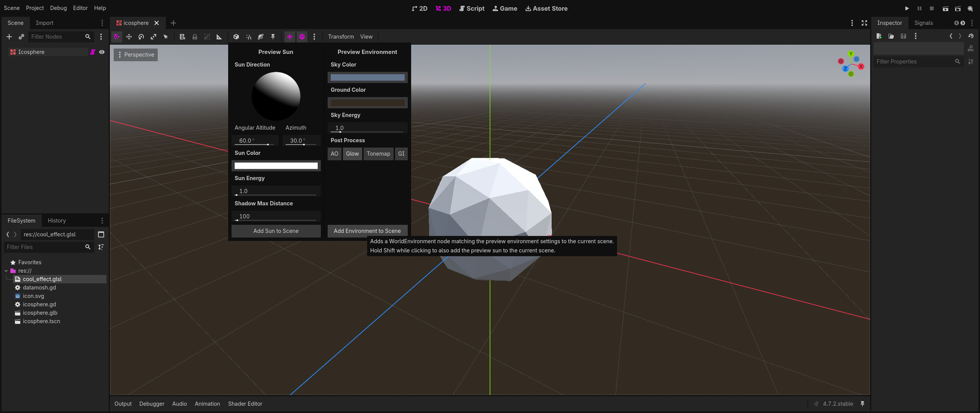Toggle Glow post process option

352,153
